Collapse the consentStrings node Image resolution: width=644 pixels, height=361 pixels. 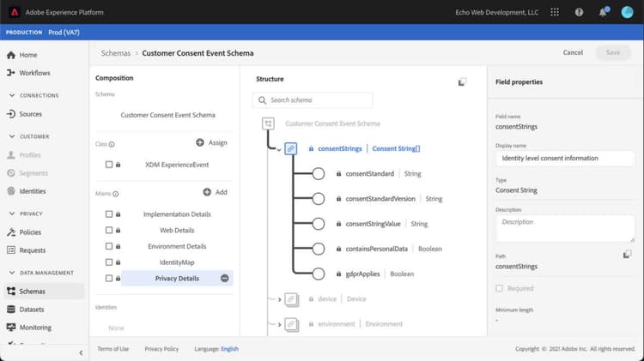279,150
